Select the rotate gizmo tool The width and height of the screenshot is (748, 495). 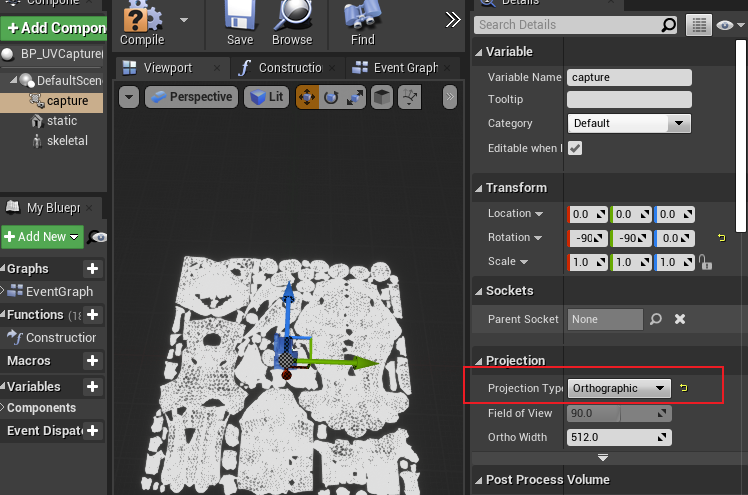[x=331, y=97]
